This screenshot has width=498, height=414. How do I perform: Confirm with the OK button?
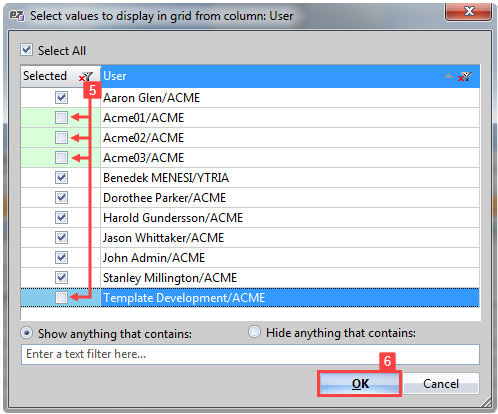click(x=360, y=384)
